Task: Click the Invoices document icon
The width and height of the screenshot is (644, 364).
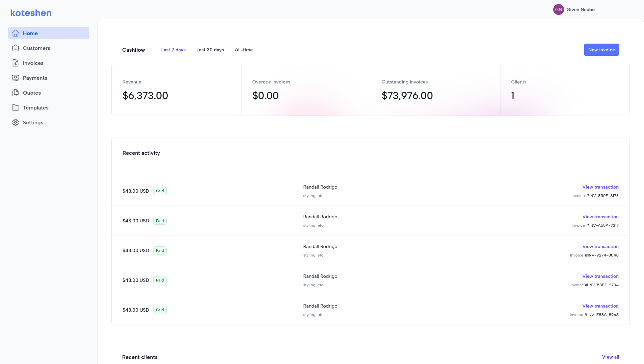Action: point(16,63)
